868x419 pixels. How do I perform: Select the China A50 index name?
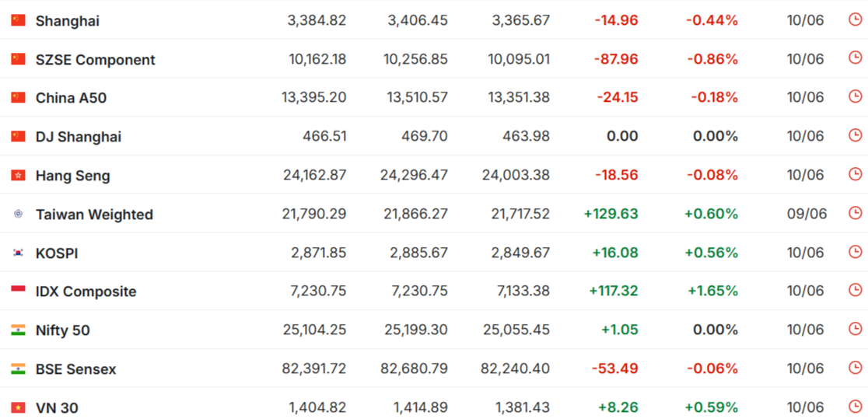coord(71,99)
